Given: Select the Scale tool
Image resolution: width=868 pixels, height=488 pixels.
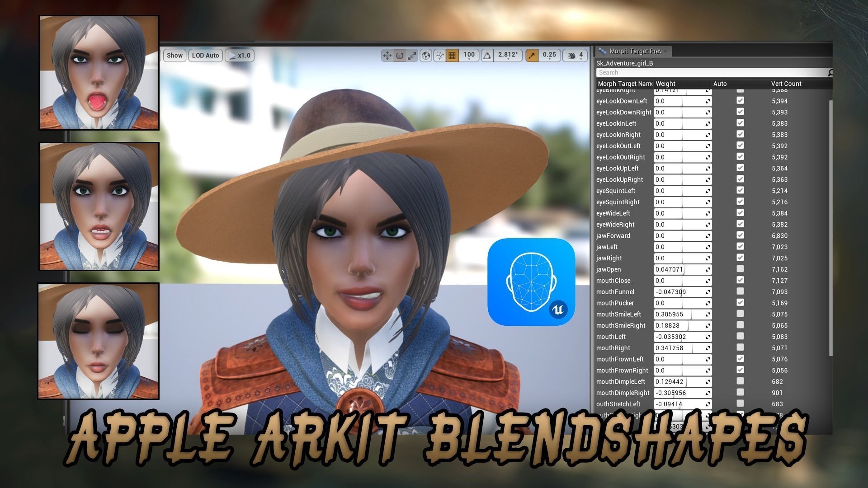Looking at the screenshot, I should 411,55.
